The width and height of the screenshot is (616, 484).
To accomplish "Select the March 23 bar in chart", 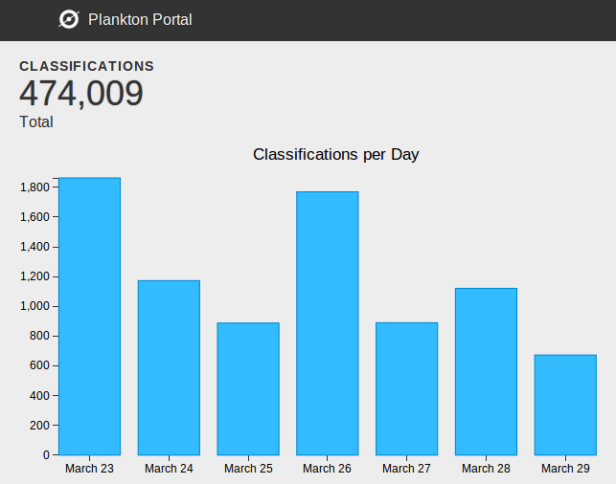I will click(x=89, y=316).
